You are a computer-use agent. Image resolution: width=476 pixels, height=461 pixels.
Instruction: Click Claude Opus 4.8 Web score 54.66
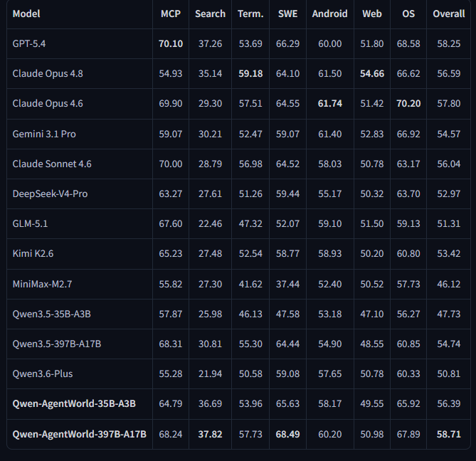tap(372, 73)
